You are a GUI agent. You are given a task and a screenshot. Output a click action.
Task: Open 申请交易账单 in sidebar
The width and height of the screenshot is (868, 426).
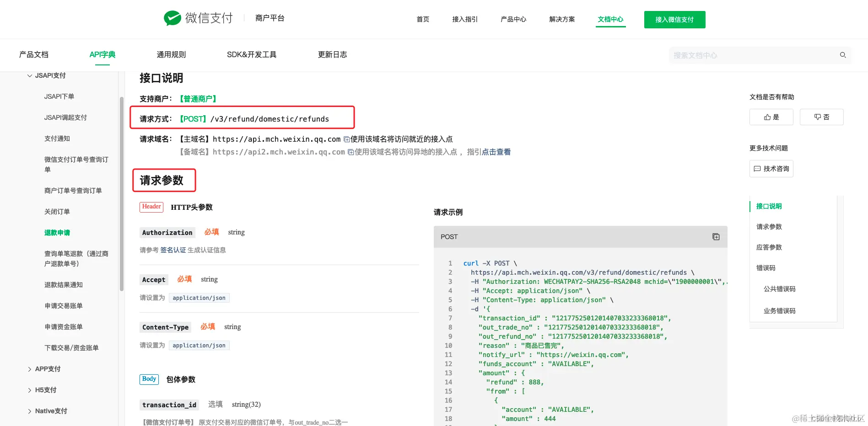point(64,306)
